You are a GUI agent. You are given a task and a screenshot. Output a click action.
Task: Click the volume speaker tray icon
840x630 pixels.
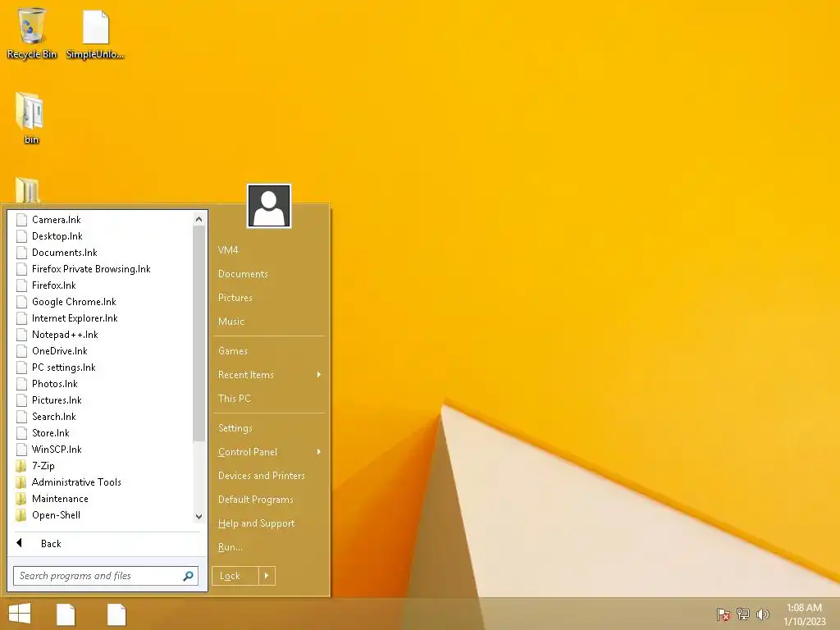(x=762, y=614)
